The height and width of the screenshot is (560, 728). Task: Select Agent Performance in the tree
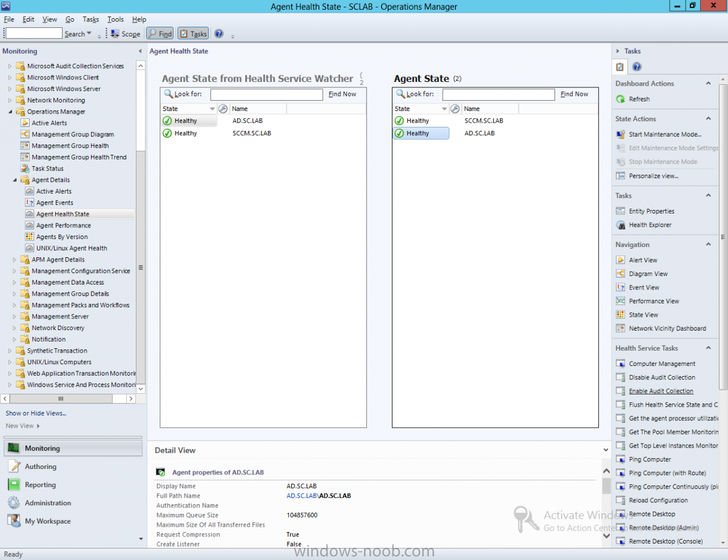64,225
